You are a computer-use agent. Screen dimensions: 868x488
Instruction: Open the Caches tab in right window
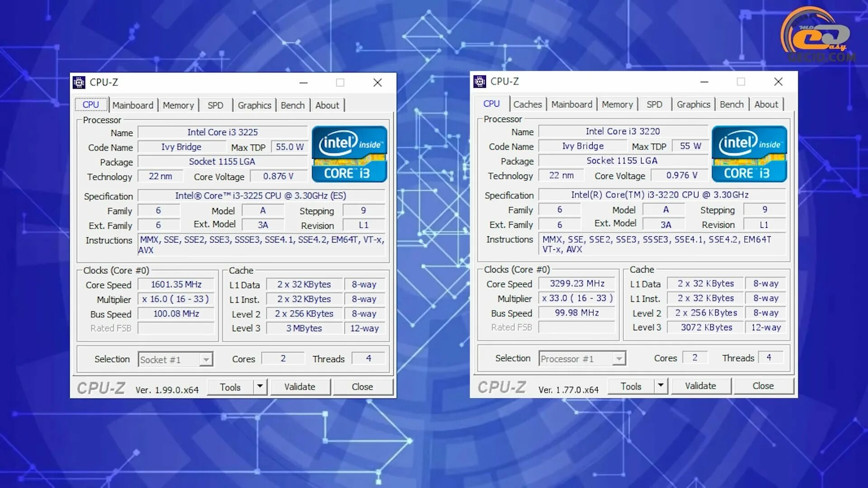[x=527, y=104]
